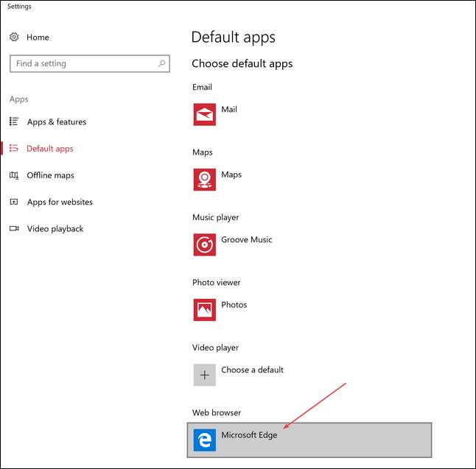The image size is (476, 469).
Task: Click the Photos default viewer label
Action: point(234,305)
